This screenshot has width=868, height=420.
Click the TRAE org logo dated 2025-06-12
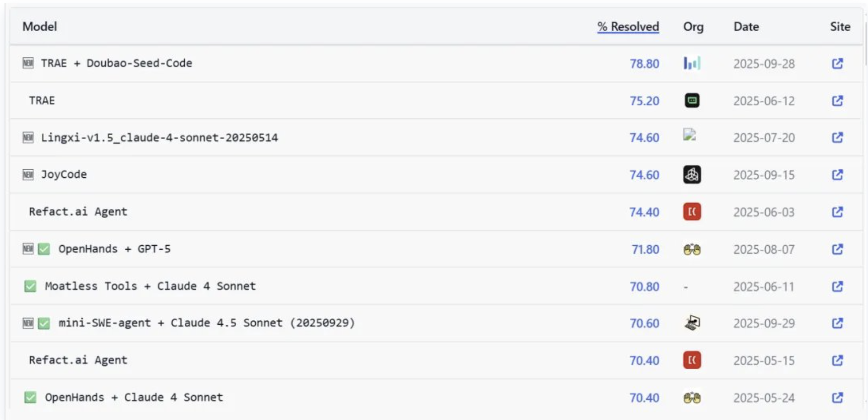point(692,101)
